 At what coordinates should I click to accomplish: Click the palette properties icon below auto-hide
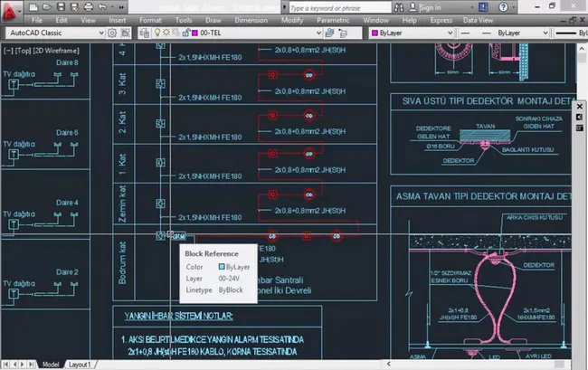[x=579, y=128]
